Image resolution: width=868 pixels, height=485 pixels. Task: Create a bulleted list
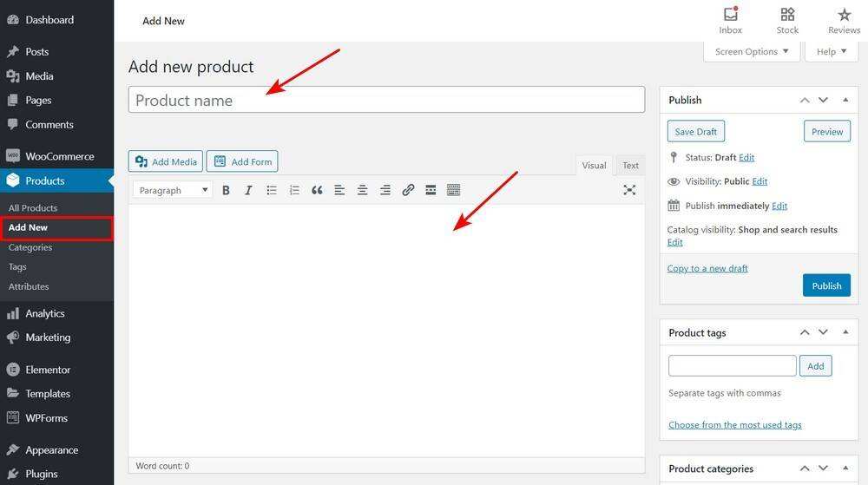[271, 190]
